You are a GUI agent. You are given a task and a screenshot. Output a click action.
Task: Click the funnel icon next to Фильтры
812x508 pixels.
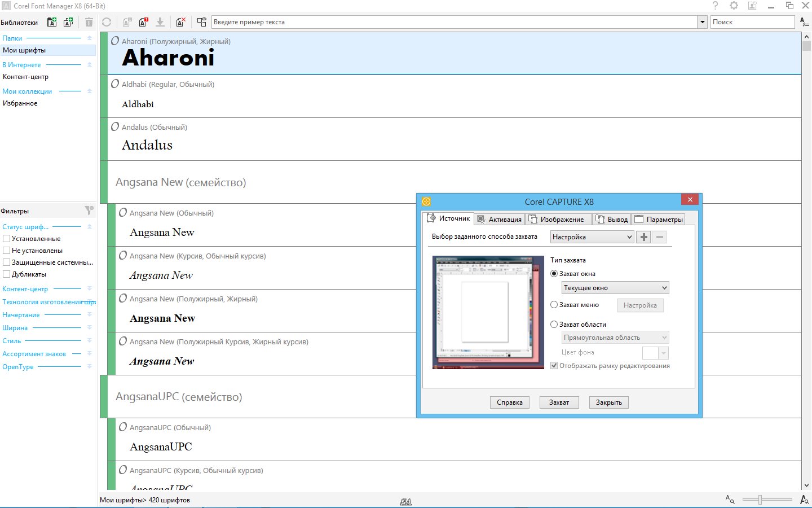[89, 211]
